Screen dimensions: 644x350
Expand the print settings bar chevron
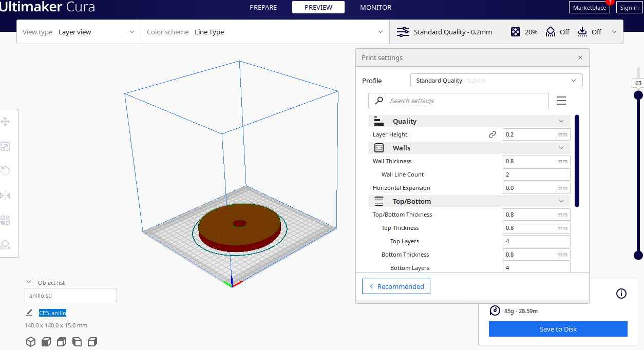(614, 32)
